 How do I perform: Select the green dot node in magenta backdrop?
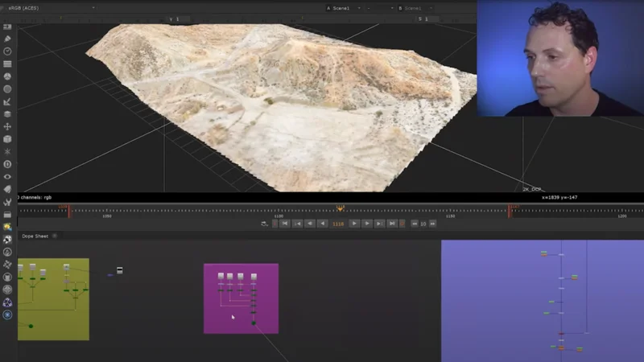point(254,323)
